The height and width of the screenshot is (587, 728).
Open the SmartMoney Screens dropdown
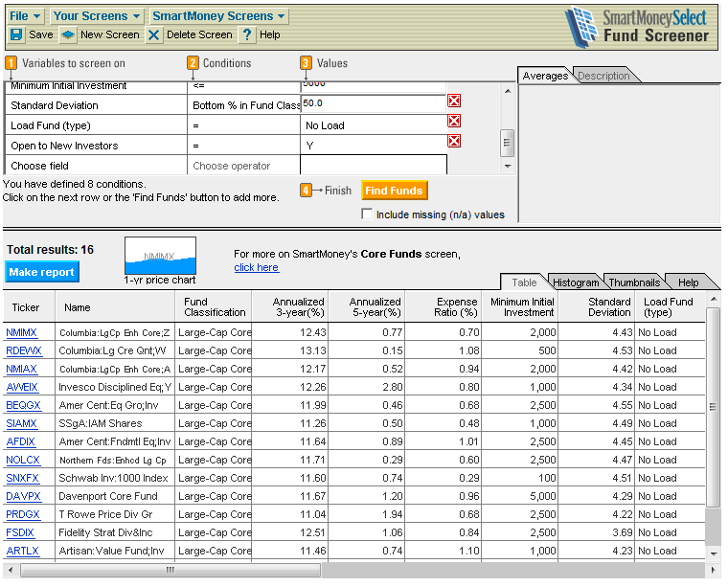pyautogui.click(x=218, y=16)
